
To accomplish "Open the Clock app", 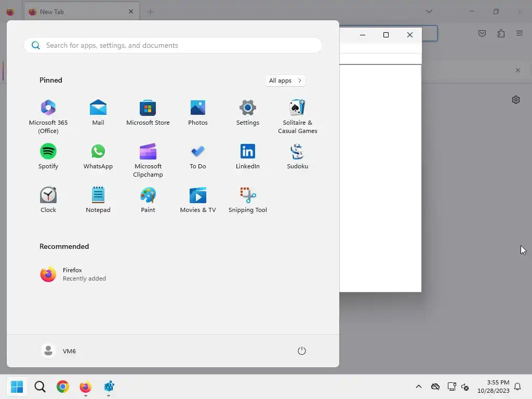I will pos(48,200).
